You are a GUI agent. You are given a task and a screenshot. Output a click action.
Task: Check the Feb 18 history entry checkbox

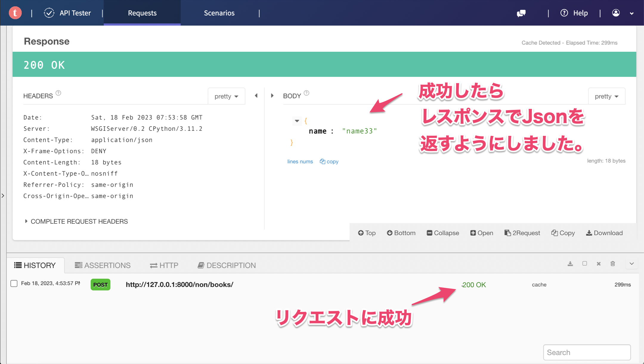(x=14, y=283)
